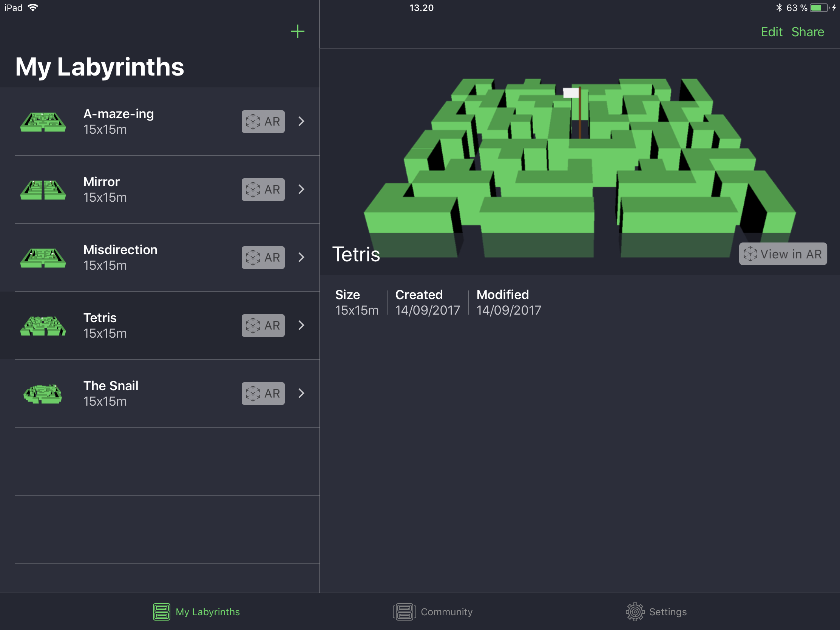Tap the My Labyrinths tab icon
Screen dimensions: 840x630
pos(161,612)
